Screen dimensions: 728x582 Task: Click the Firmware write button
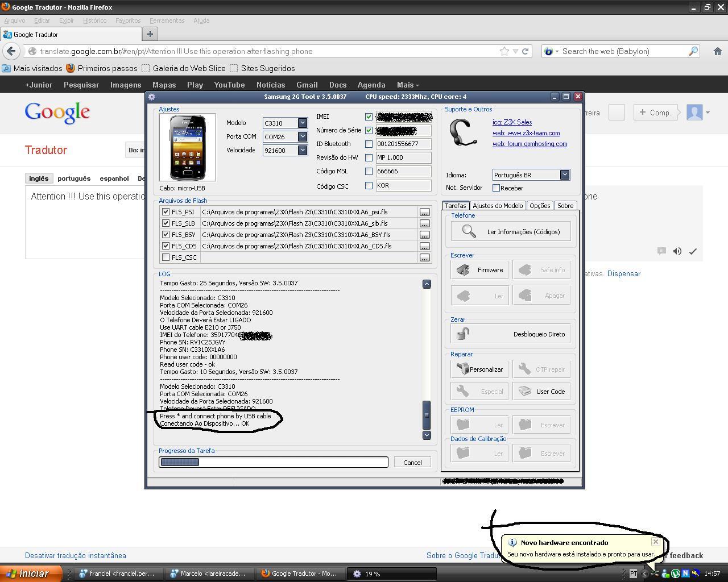click(x=479, y=270)
